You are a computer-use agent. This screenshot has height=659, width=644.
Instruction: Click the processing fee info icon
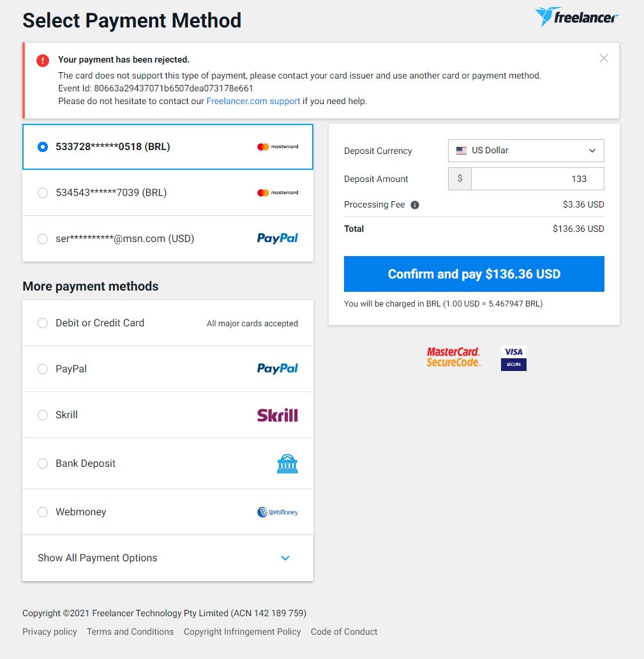click(x=415, y=205)
